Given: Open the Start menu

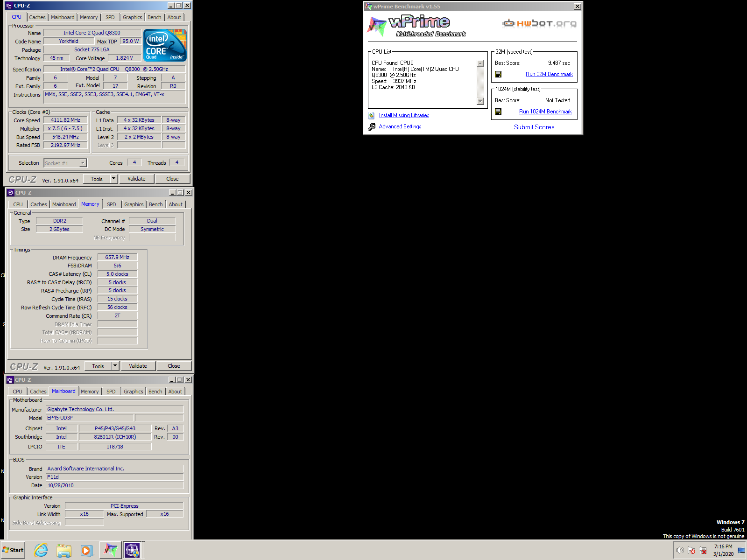Looking at the screenshot, I should pyautogui.click(x=13, y=550).
